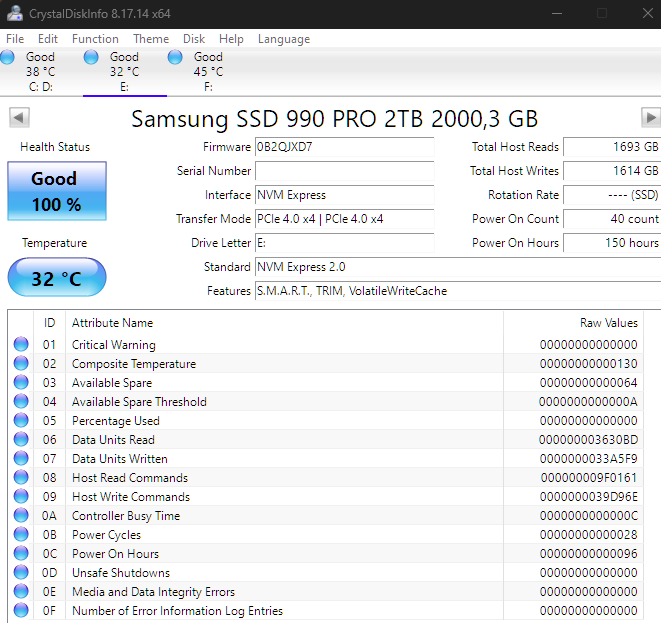
Task: Click the status orb beside Unsafe Shutdowns
Action: pos(21,572)
